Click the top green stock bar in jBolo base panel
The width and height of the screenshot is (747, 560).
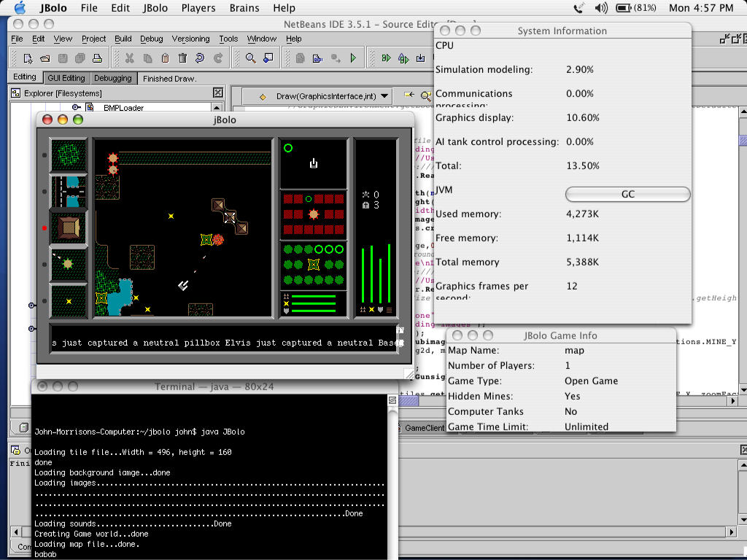(314, 296)
